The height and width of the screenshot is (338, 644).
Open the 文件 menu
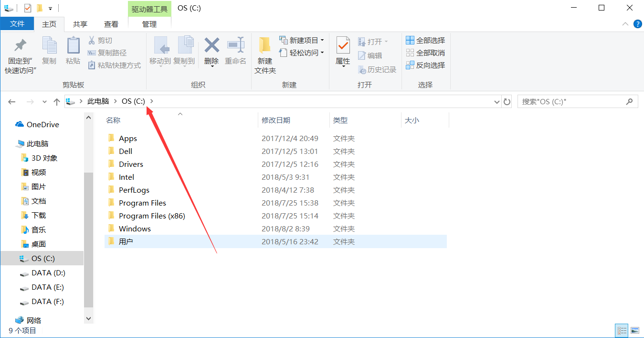point(17,24)
